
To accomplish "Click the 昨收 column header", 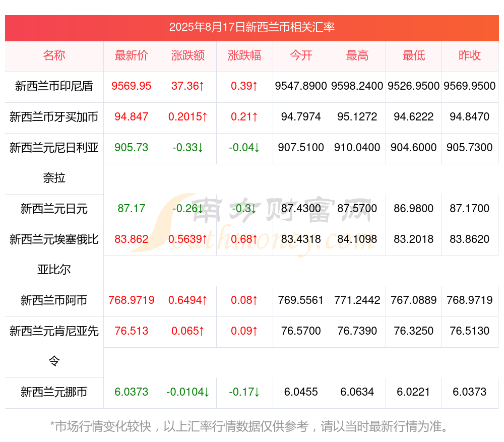I will [470, 55].
